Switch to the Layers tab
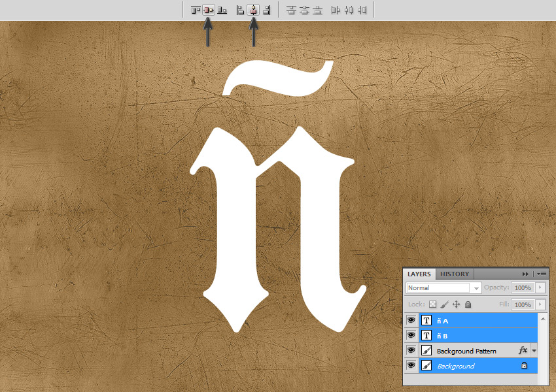The image size is (556, 392). point(419,274)
